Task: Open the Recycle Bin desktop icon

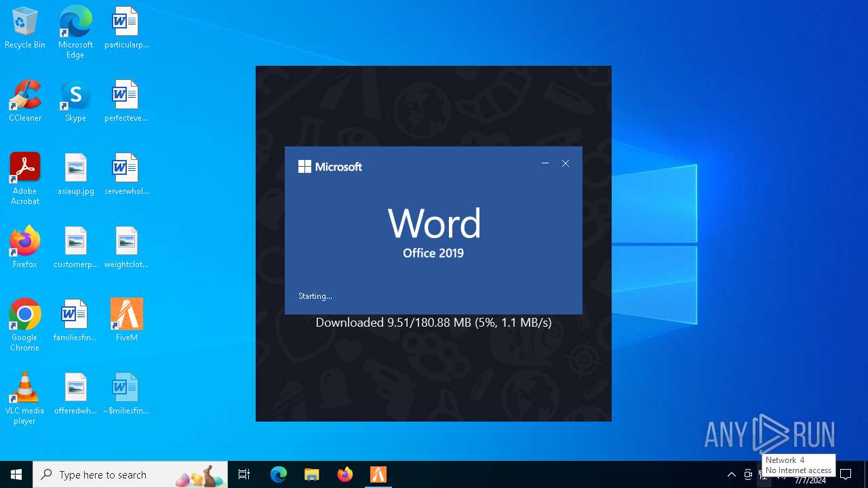Action: pos(25,28)
